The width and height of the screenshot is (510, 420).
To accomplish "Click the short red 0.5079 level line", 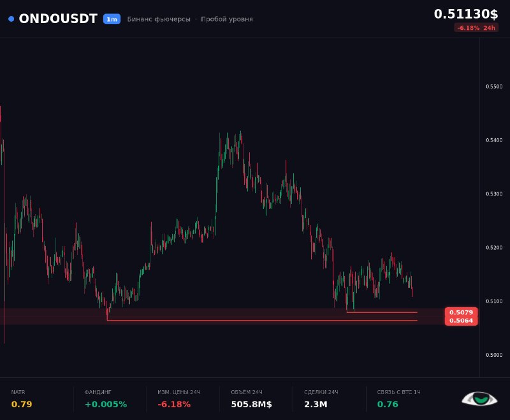I will (x=382, y=312).
